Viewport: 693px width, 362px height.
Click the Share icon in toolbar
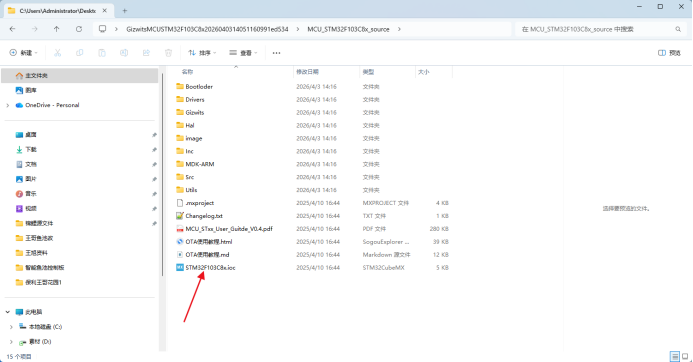146,53
